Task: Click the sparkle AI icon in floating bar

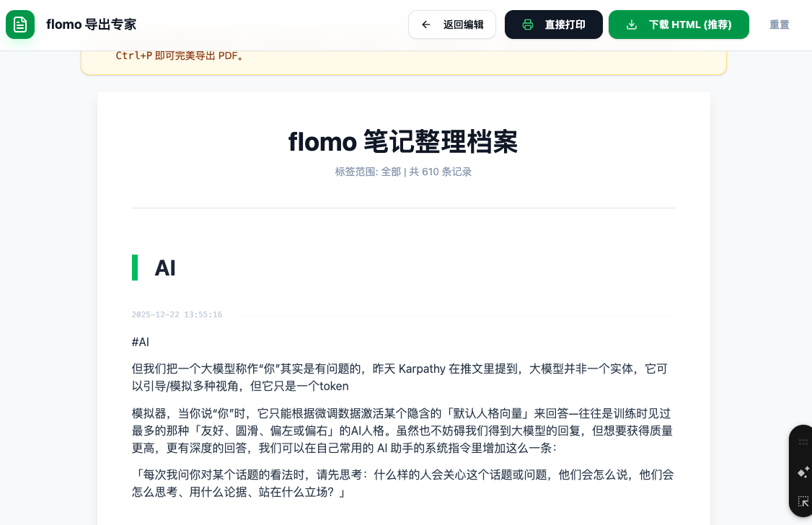Action: click(803, 472)
